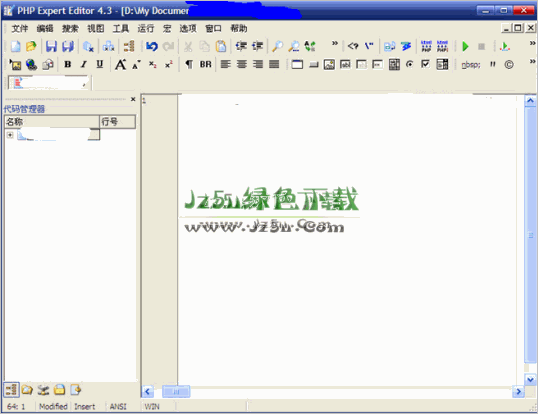Show more HTML toolbar items chevron
Screen dimensions: 538x414
click(532, 62)
